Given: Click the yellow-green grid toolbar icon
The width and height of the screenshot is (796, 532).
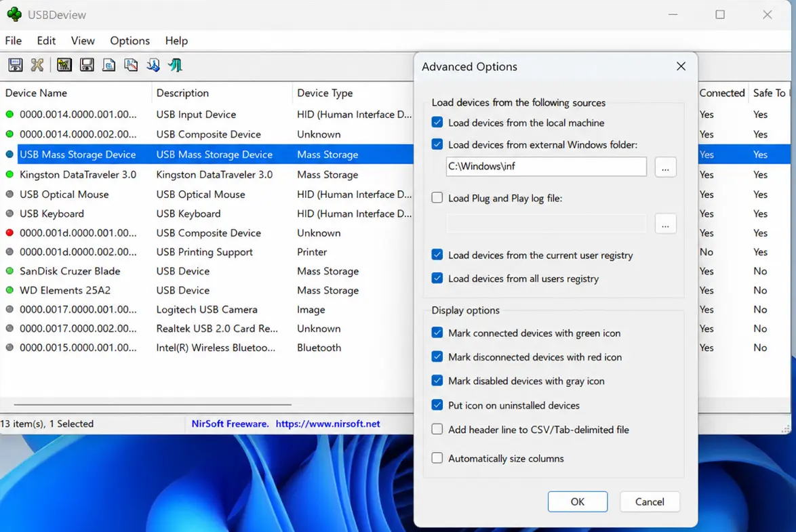Looking at the screenshot, I should pos(64,65).
